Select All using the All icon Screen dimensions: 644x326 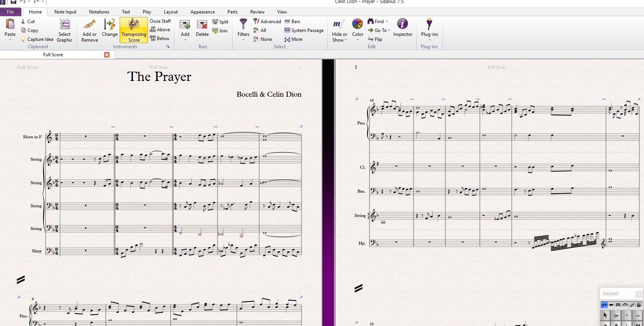point(256,30)
